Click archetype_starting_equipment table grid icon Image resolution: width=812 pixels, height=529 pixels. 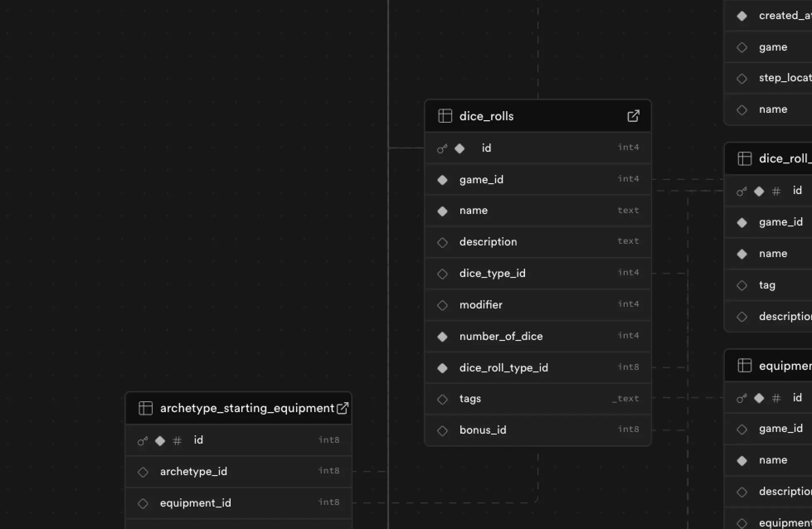146,408
